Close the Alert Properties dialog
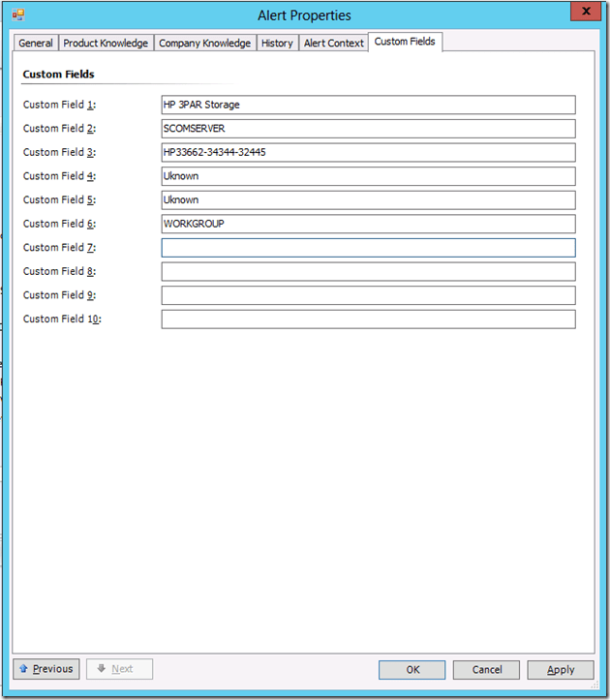Viewport: 610px width, 700px height. point(584,12)
